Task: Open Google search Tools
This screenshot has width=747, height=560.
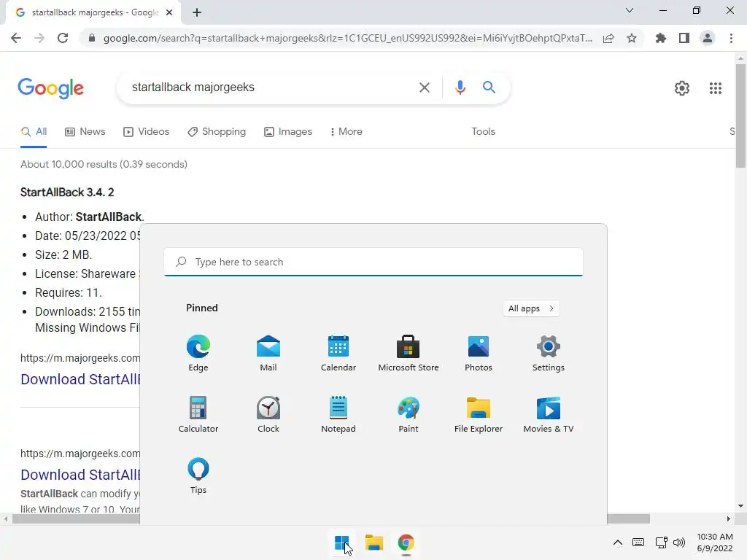Action: (484, 132)
